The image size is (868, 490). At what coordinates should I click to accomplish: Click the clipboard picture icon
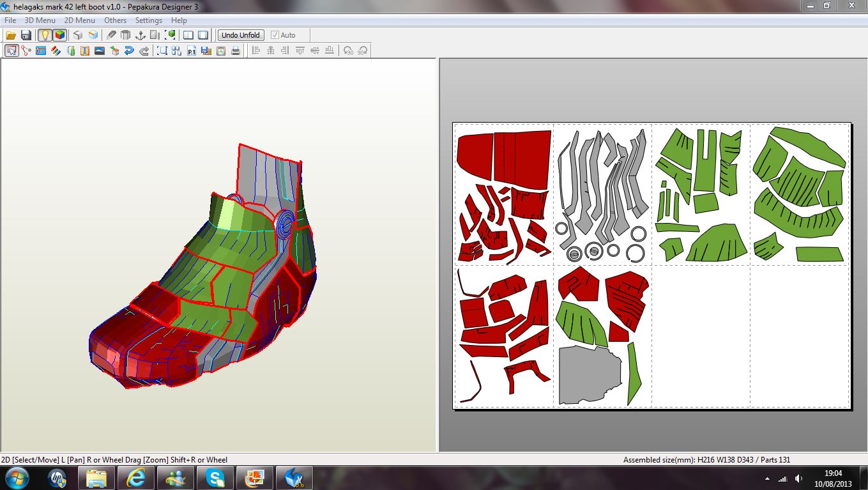click(x=221, y=50)
